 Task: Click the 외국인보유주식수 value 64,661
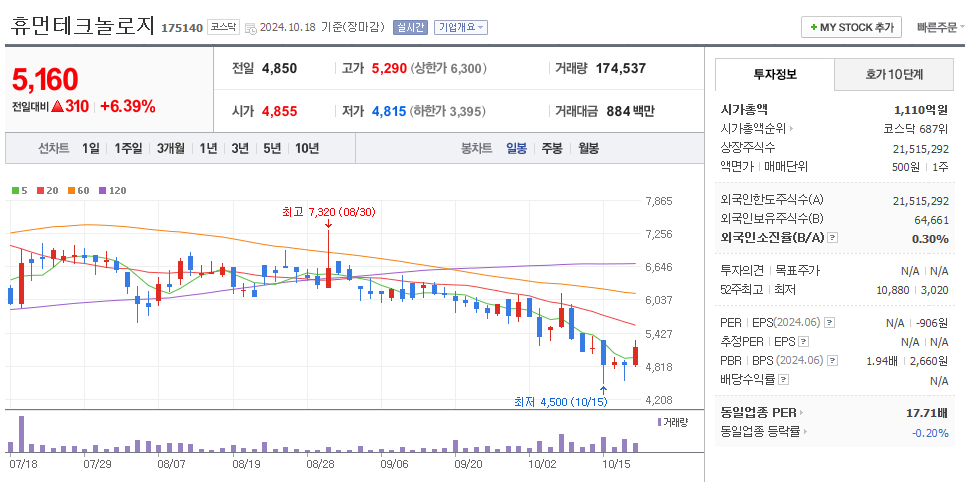tap(931, 219)
